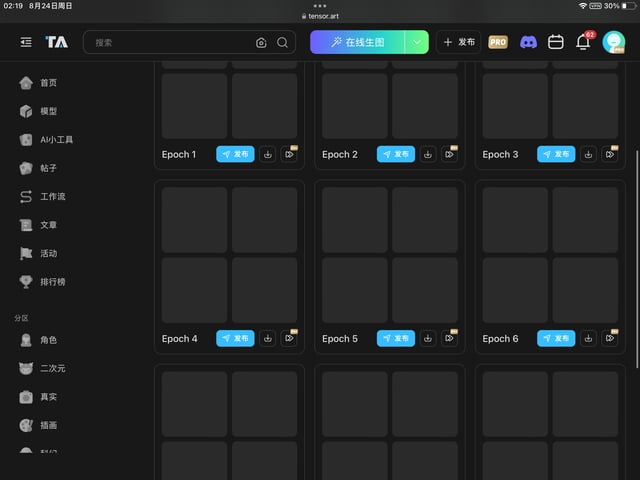Publish Epoch 6 model
Viewport: 640px width, 480px height.
[556, 338]
